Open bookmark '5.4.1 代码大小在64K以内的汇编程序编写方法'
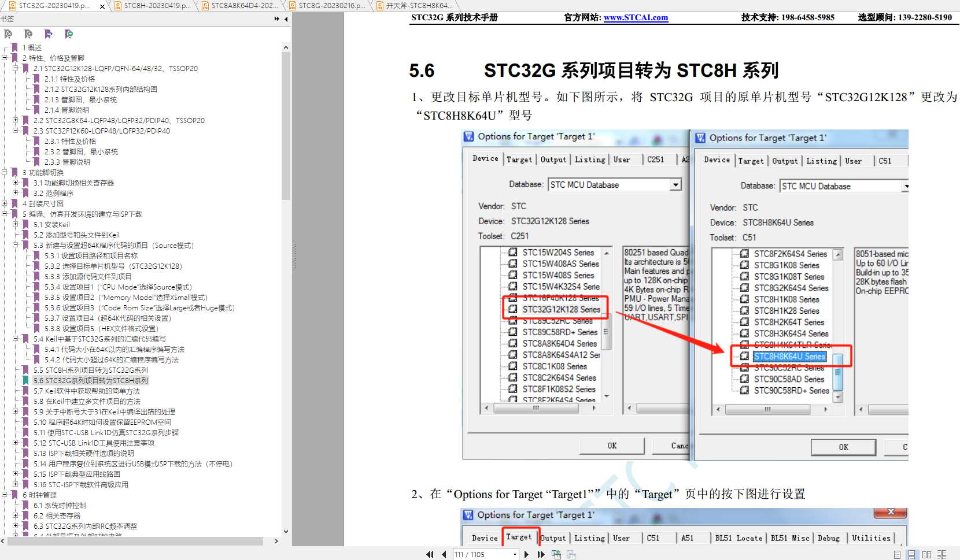The height and width of the screenshot is (560, 960). coord(115,349)
